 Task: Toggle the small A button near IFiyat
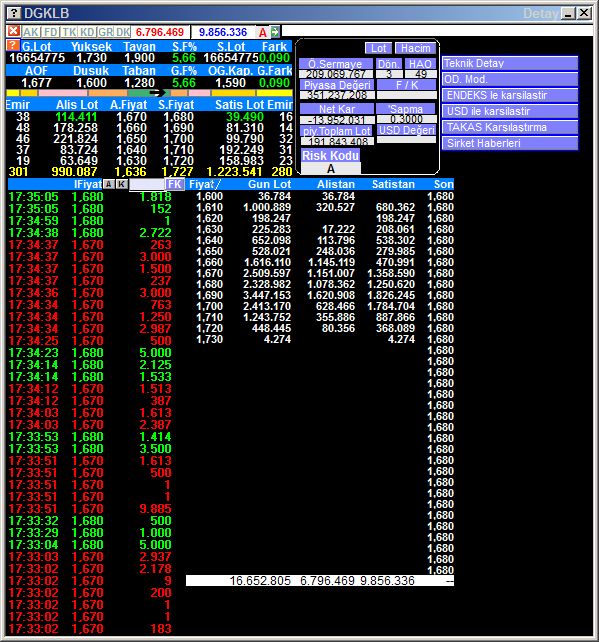click(x=108, y=184)
